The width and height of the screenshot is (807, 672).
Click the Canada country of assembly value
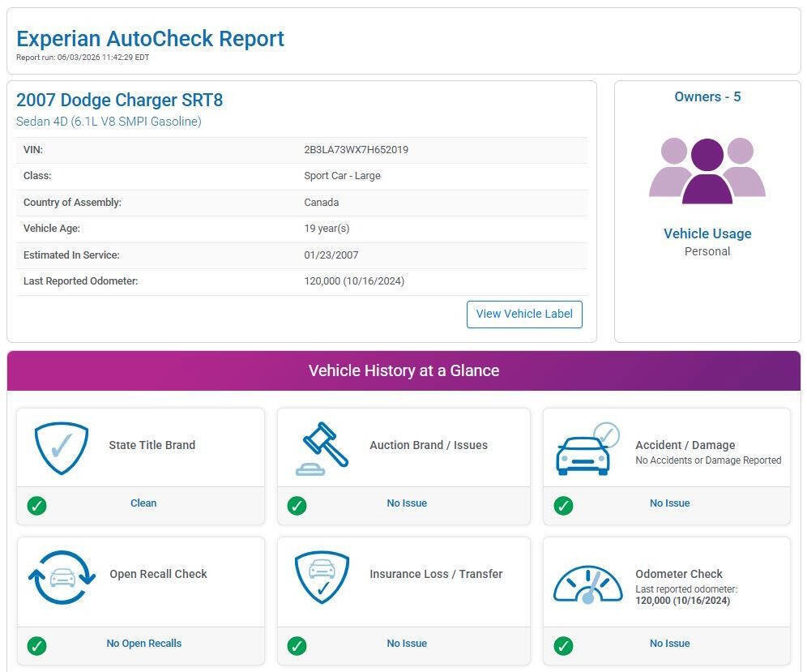click(x=321, y=203)
